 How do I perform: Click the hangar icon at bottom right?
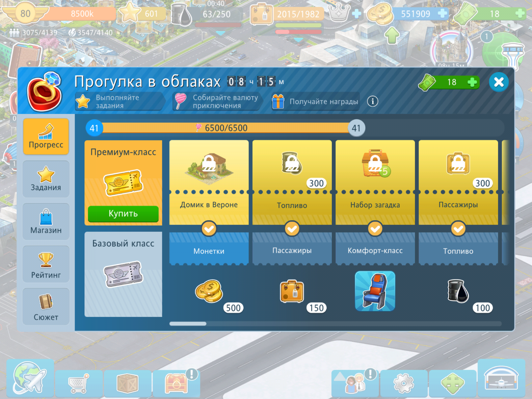click(501, 379)
